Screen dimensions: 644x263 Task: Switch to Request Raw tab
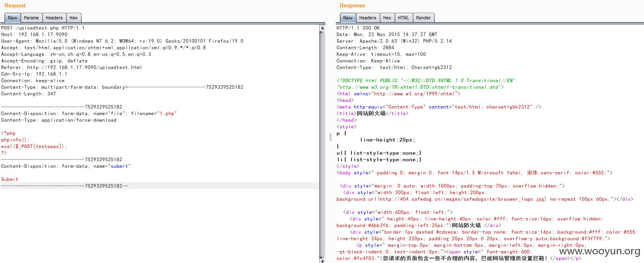coord(13,18)
